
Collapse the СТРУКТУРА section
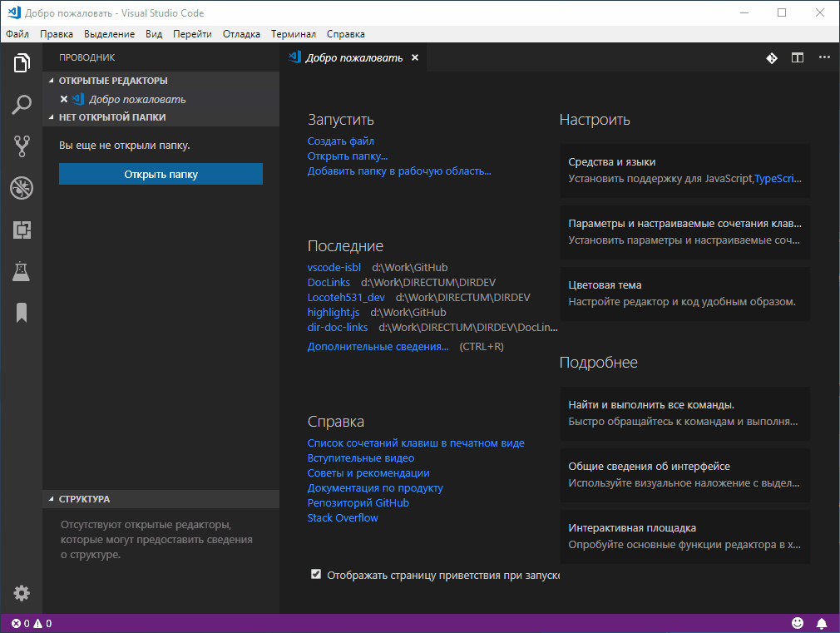pyautogui.click(x=161, y=499)
